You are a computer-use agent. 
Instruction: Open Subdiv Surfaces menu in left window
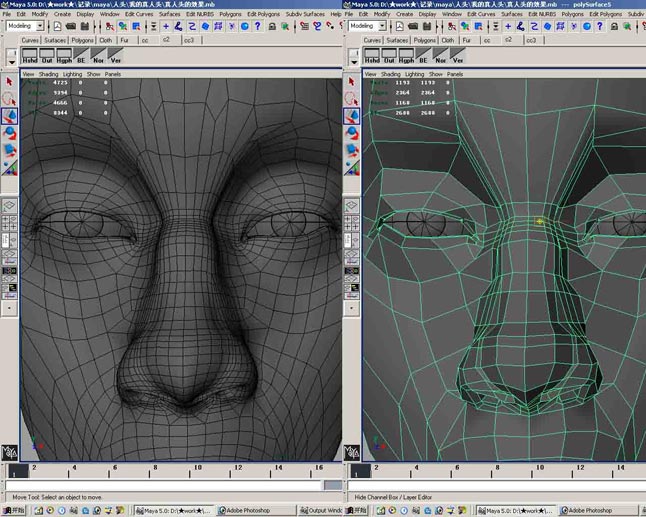click(x=305, y=14)
